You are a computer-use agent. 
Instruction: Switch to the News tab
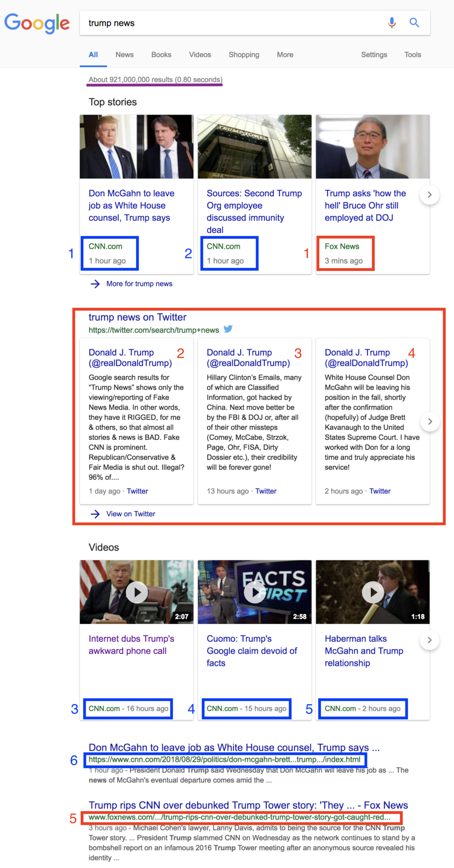pos(125,55)
